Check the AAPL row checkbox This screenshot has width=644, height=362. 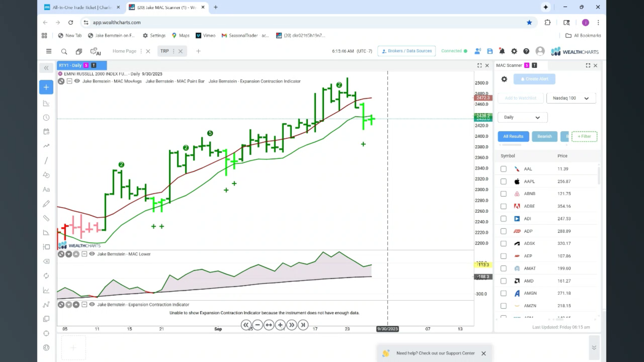[503, 181]
